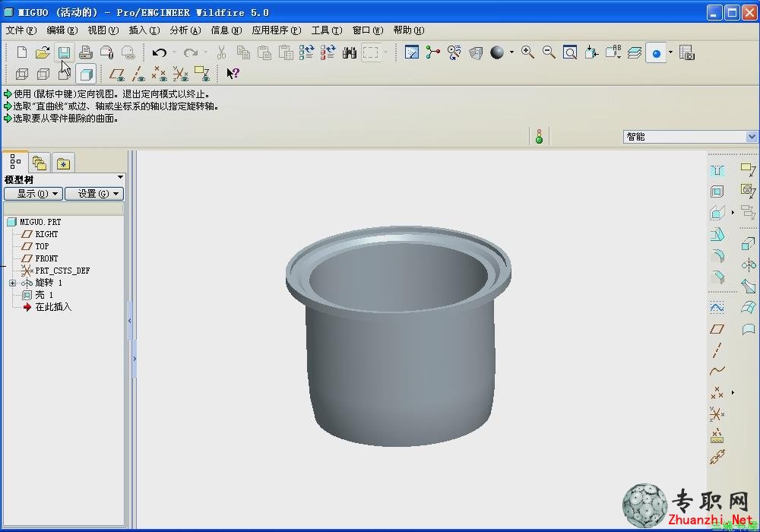Click the binoculars find tool
The width and height of the screenshot is (760, 532).
[x=350, y=52]
